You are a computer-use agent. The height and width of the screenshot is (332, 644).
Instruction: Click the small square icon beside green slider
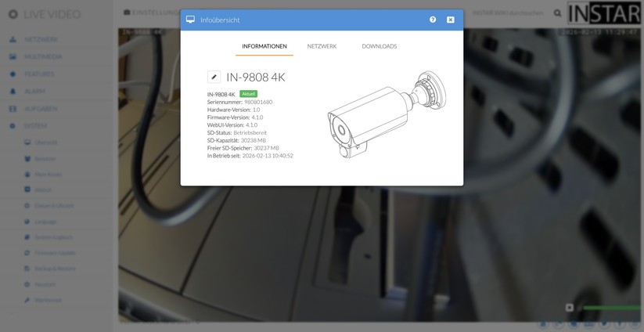[x=570, y=308]
